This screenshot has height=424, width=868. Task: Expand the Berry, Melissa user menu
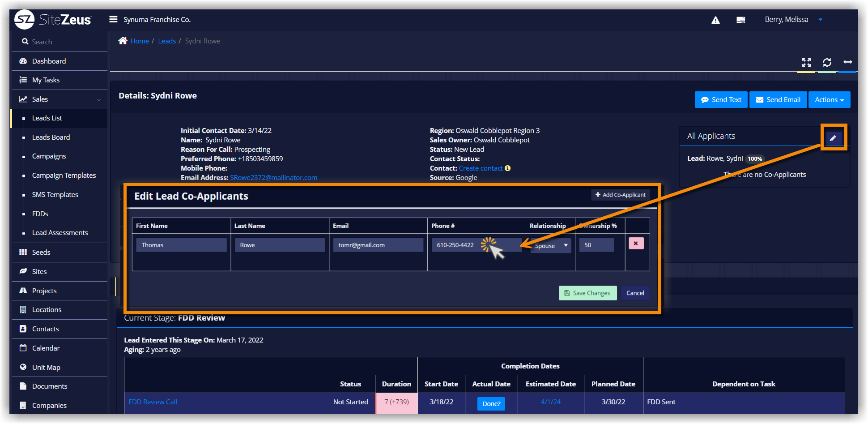click(793, 20)
